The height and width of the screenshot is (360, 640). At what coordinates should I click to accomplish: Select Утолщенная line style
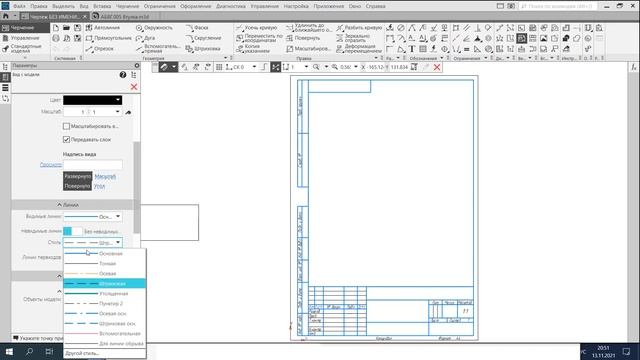(104, 293)
